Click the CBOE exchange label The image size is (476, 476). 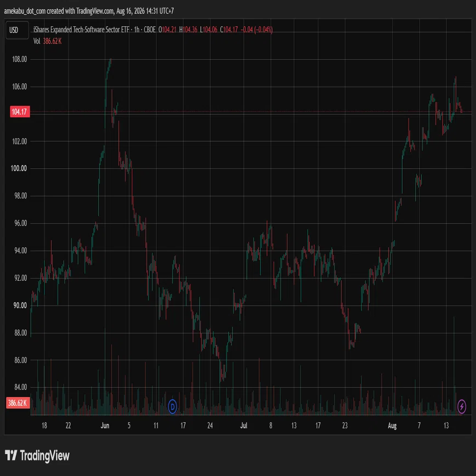coord(150,30)
